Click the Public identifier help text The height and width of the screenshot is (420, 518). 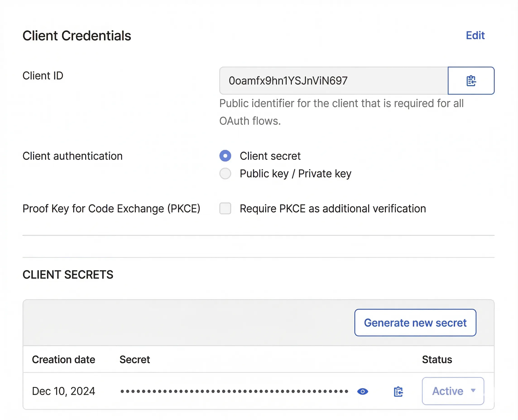(x=341, y=112)
